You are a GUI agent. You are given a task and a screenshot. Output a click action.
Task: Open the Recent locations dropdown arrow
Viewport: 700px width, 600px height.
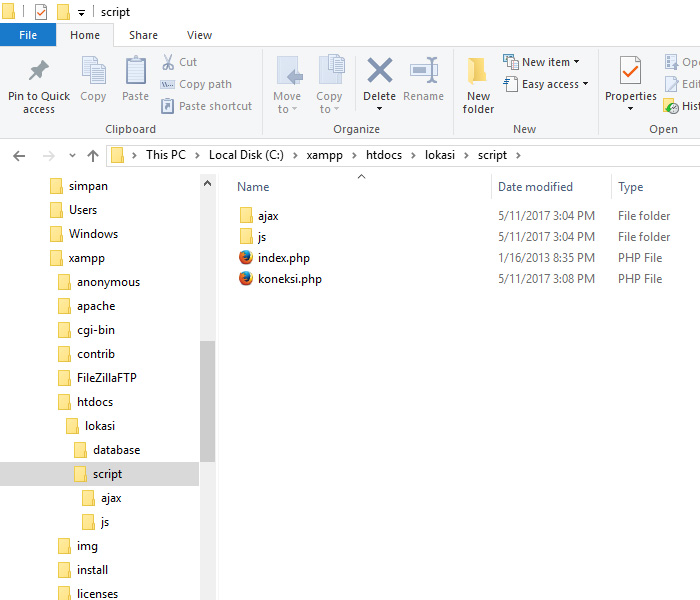72,155
